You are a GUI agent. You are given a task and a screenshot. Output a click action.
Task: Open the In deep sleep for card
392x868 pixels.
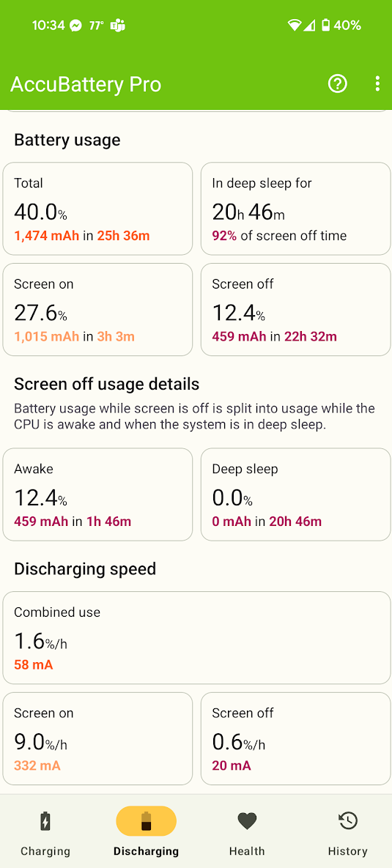point(296,209)
